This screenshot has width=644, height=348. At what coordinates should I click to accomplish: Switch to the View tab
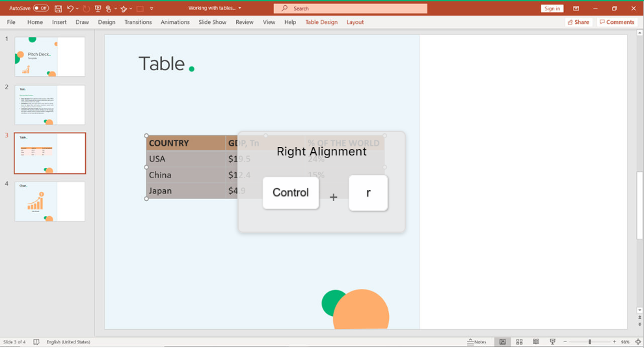point(269,22)
